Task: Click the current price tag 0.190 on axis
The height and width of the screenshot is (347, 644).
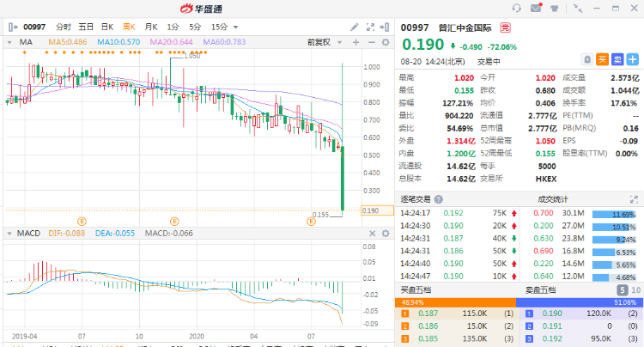Action: [x=377, y=210]
